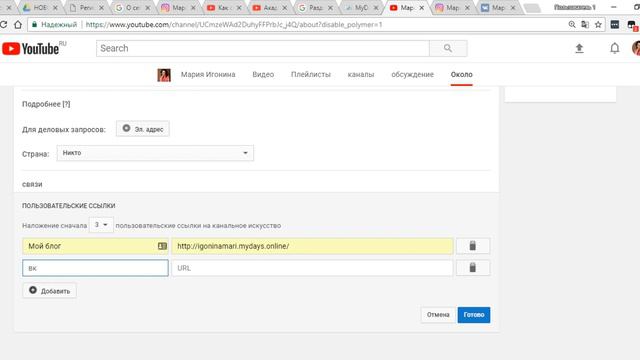
Task: Open the upload video arrow icon
Action: click(x=579, y=49)
